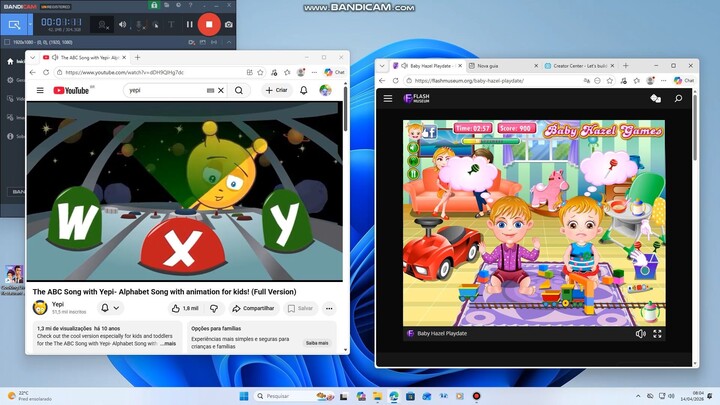Open the Yepi channel name link
Image resolution: width=720 pixels, height=405 pixels.
tap(58, 304)
